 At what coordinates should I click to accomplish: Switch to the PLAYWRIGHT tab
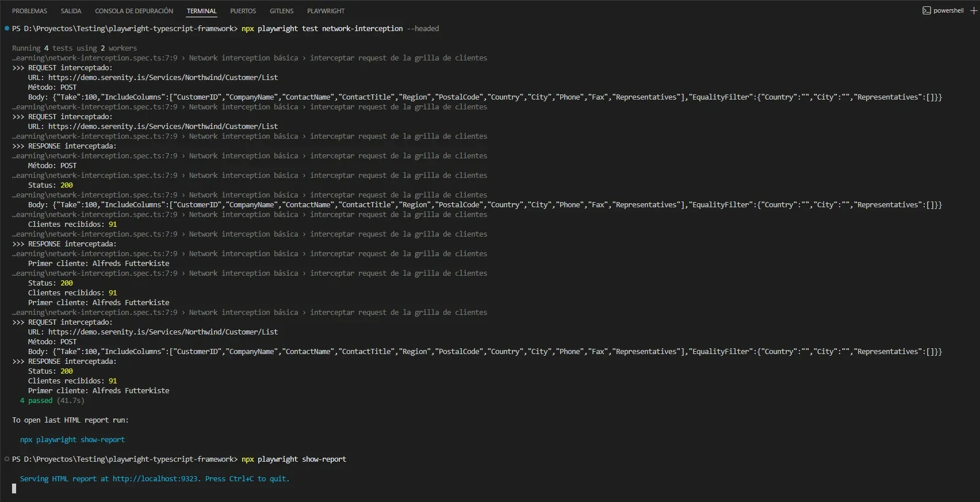(x=326, y=11)
